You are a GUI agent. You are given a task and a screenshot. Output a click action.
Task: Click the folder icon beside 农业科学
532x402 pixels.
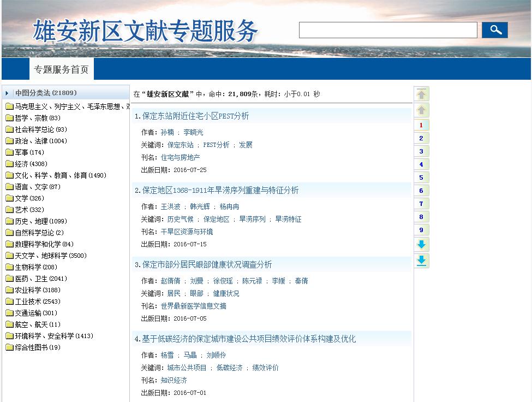pyautogui.click(x=9, y=290)
